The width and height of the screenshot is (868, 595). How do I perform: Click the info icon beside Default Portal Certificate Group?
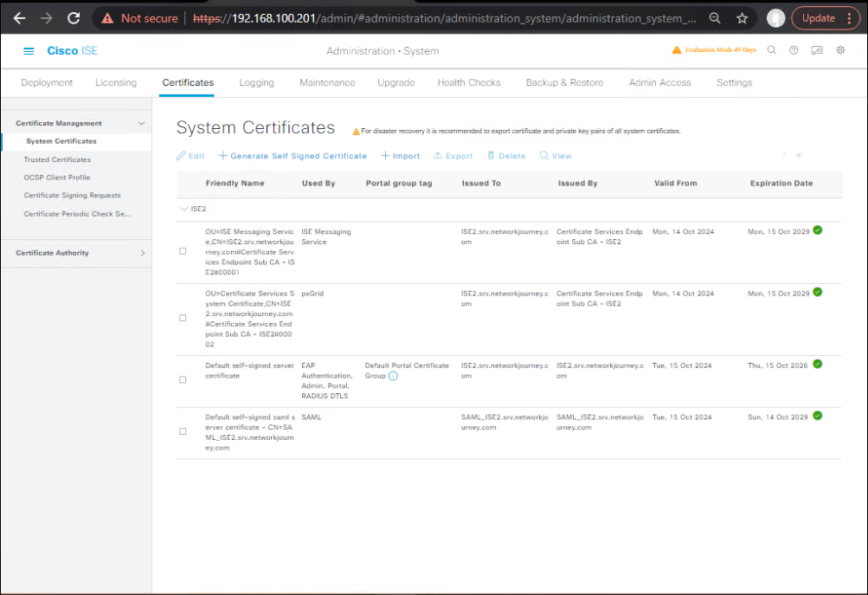point(393,376)
